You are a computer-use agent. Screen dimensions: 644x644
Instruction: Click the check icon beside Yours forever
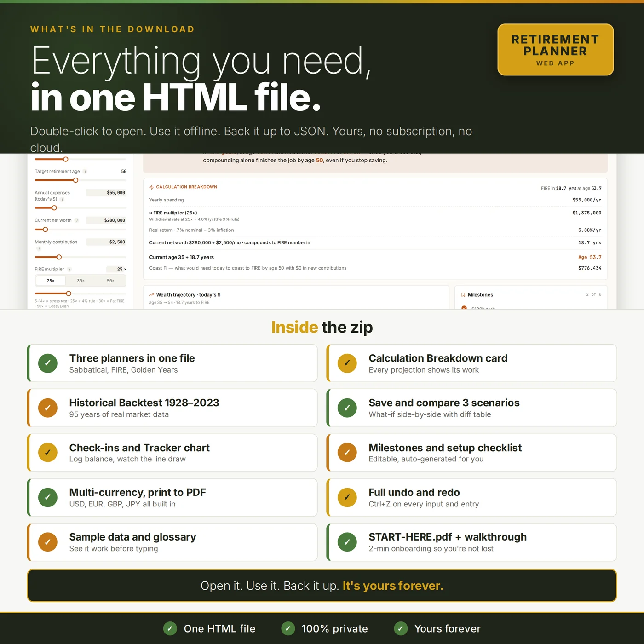[x=401, y=628]
